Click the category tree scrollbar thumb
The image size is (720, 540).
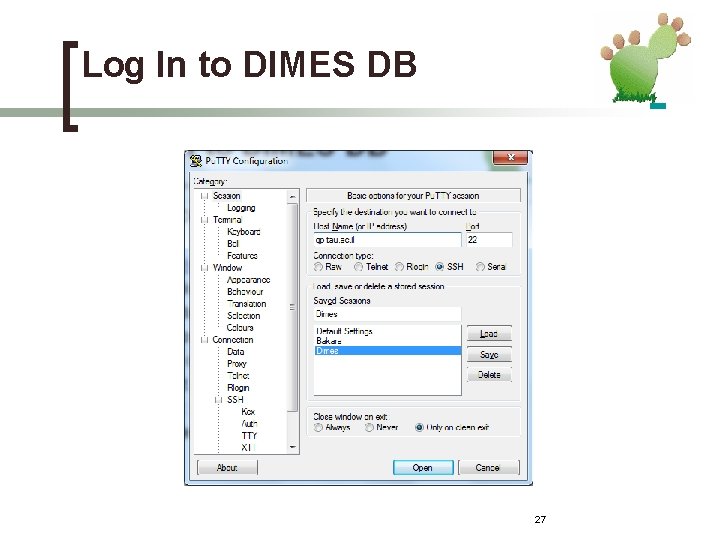[x=292, y=307]
